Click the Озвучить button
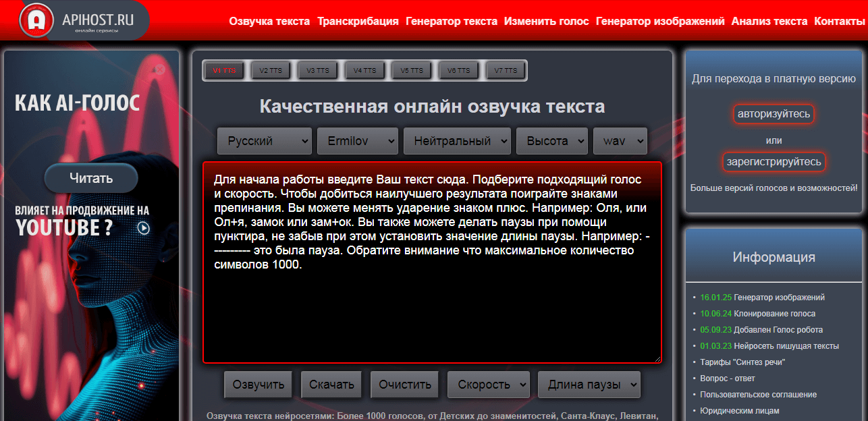 (x=259, y=385)
